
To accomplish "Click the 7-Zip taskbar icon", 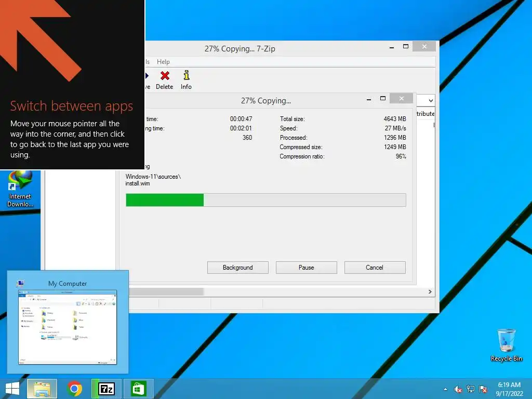I will click(x=106, y=389).
